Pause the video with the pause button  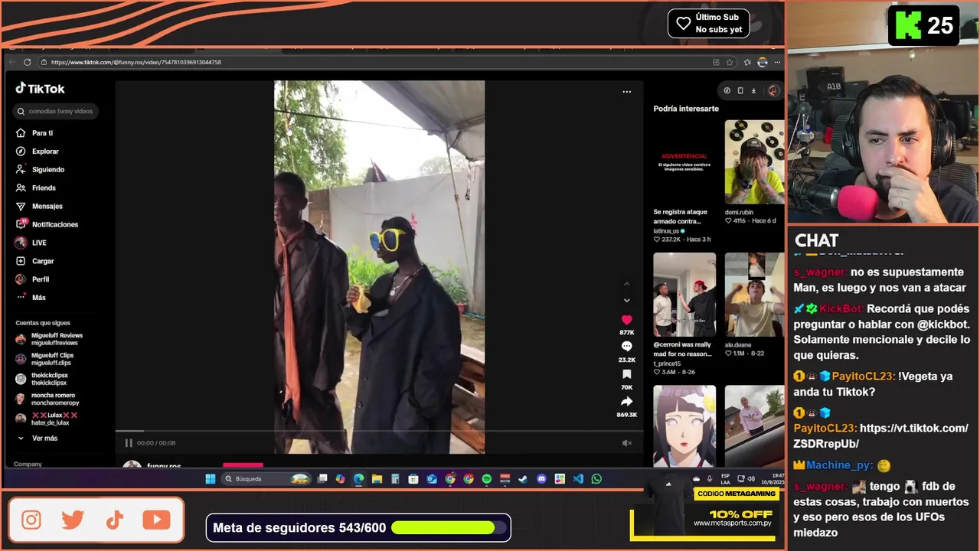tap(129, 443)
